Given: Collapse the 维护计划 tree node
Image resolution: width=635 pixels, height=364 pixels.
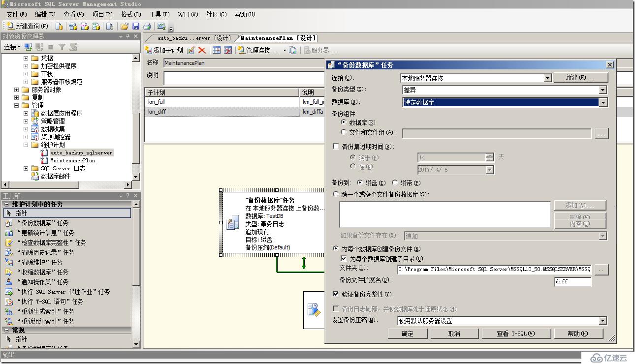Looking at the screenshot, I should pos(26,145).
